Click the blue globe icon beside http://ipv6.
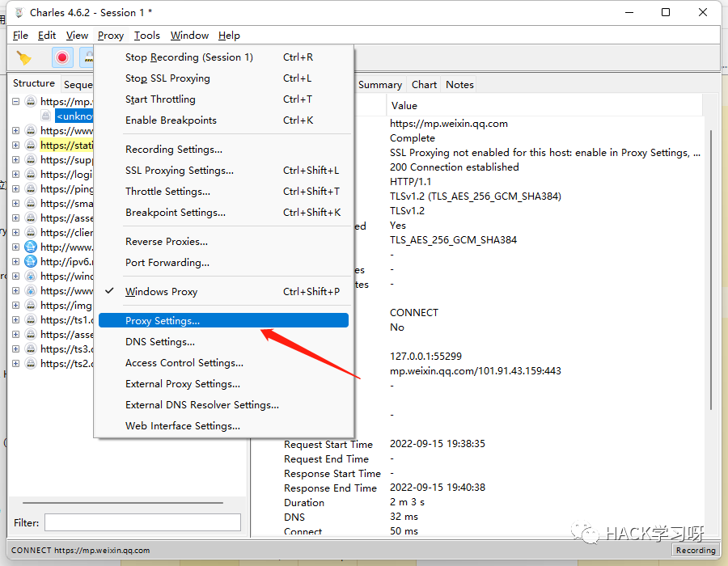The image size is (728, 566). point(31,261)
